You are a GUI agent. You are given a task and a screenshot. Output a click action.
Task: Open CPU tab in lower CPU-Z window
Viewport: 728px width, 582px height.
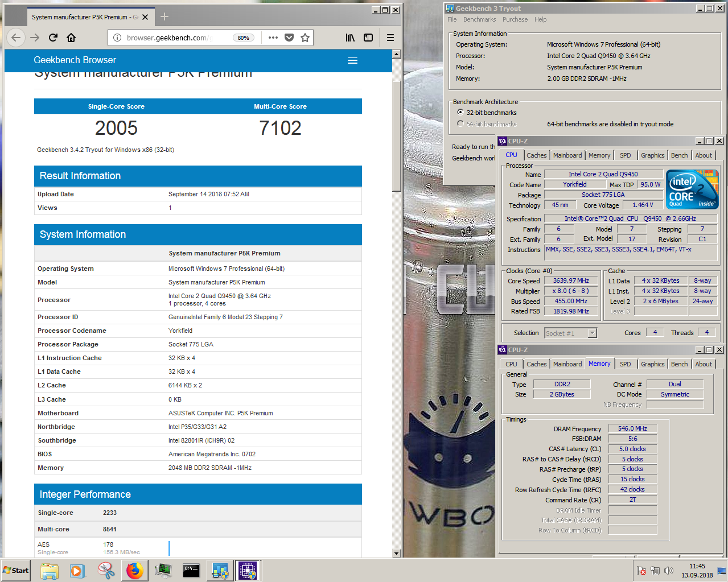click(x=511, y=364)
